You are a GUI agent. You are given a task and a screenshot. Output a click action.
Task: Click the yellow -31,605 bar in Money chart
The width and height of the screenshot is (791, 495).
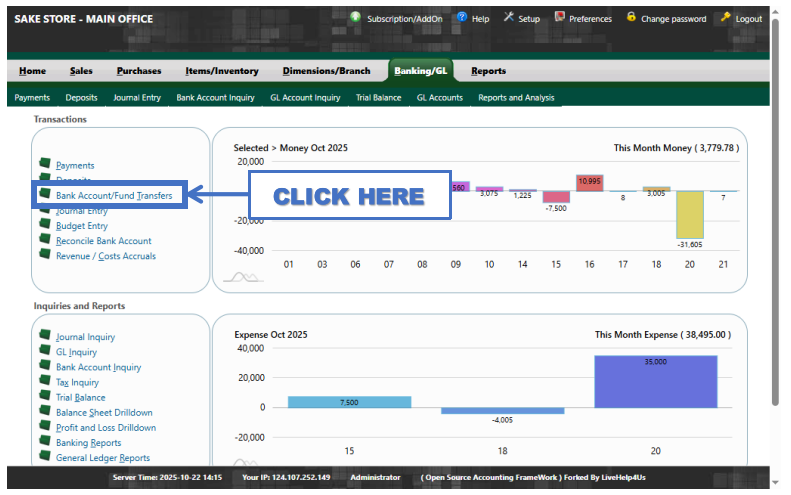[x=688, y=214]
